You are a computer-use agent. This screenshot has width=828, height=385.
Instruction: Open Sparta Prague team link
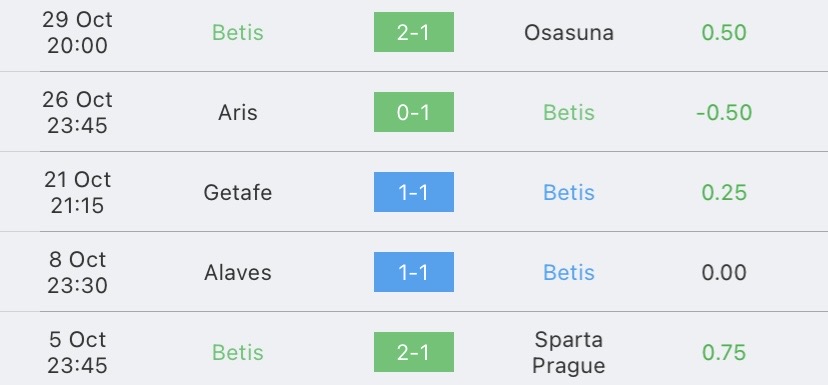(569, 352)
